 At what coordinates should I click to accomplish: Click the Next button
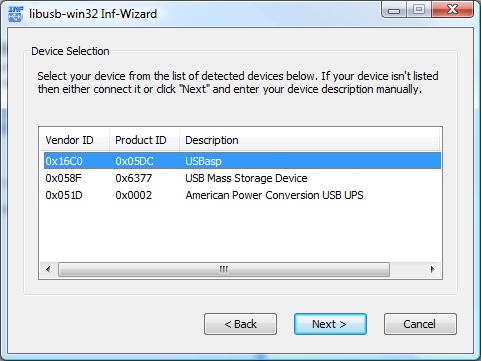pyautogui.click(x=330, y=324)
